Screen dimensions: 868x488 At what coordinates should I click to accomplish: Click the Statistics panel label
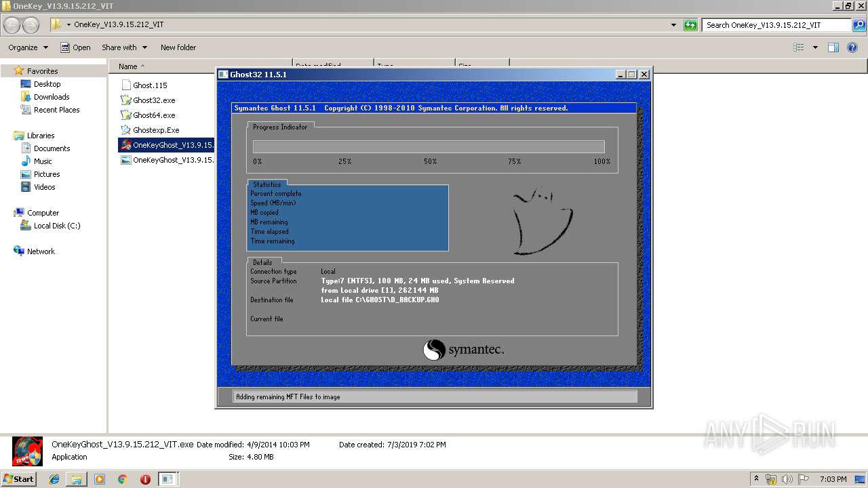click(267, 184)
